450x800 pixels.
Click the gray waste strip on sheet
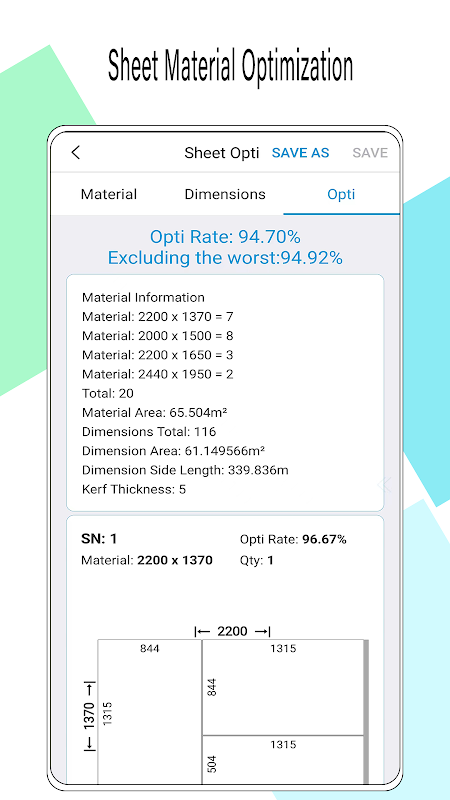tap(366, 711)
